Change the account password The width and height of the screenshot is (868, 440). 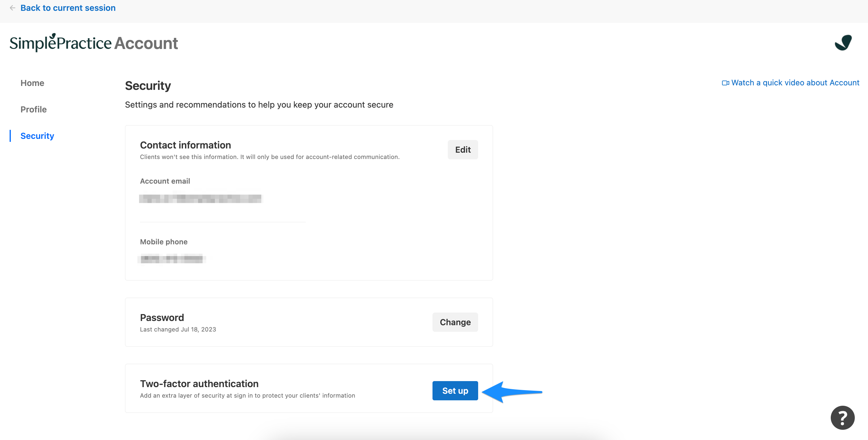(x=455, y=322)
